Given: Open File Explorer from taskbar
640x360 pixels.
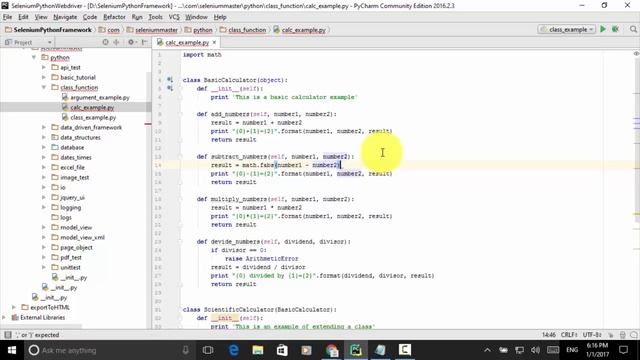Looking at the screenshot, I should tap(258, 350).
